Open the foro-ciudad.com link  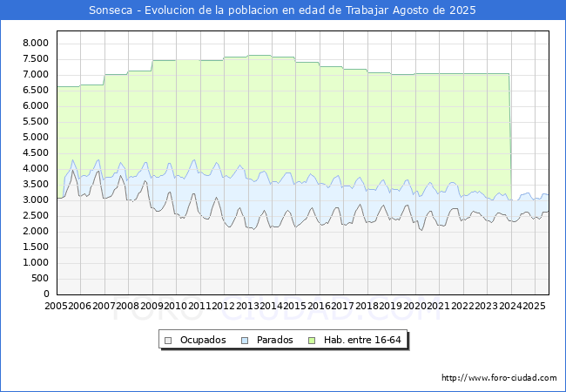(x=499, y=378)
